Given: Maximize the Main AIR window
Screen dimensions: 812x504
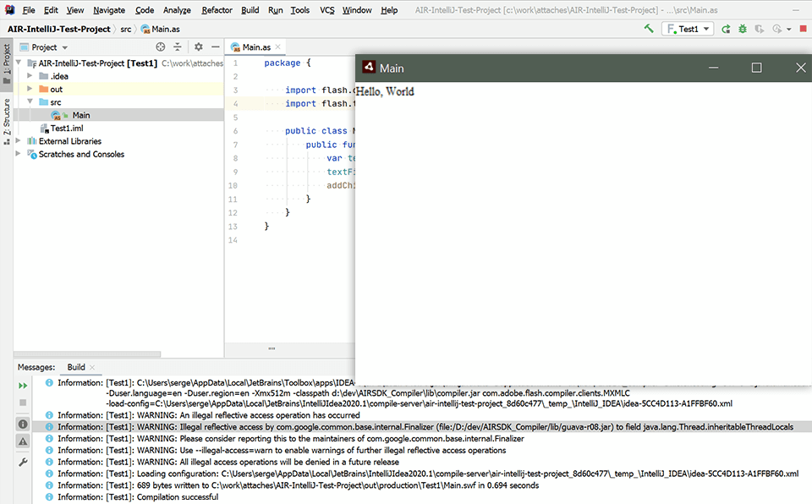Looking at the screenshot, I should click(756, 68).
